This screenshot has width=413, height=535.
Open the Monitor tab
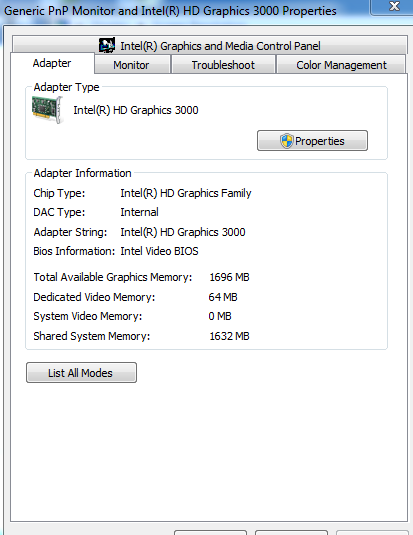[x=132, y=65]
